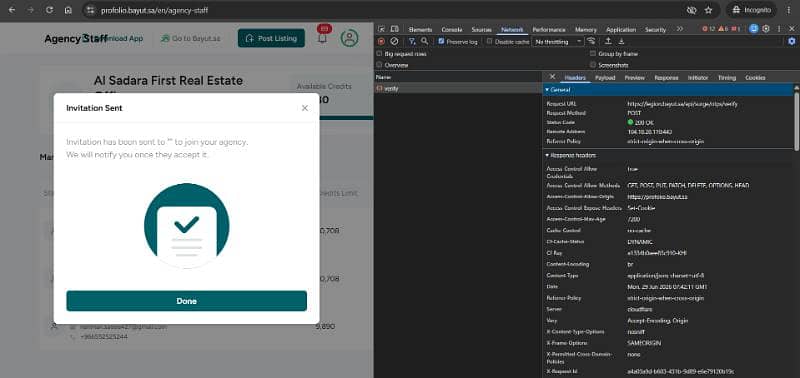Screen dimensions: 800x378
Task: Follow the Go to Bayut.sa link
Action: (x=190, y=38)
